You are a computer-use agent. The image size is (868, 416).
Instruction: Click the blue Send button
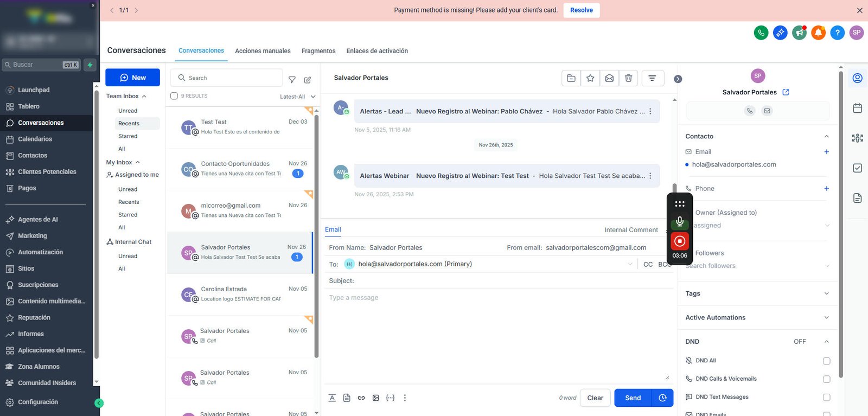pos(633,398)
